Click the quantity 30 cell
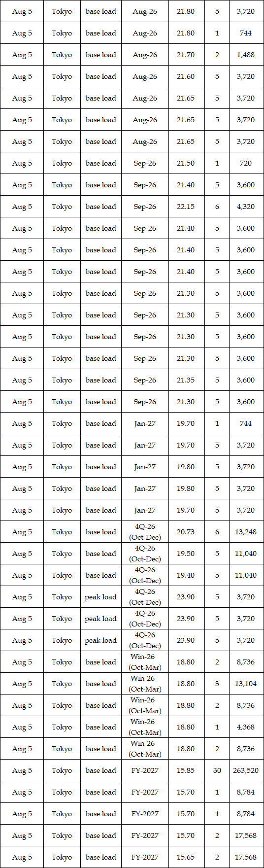The width and height of the screenshot is (264, 868). click(217, 770)
